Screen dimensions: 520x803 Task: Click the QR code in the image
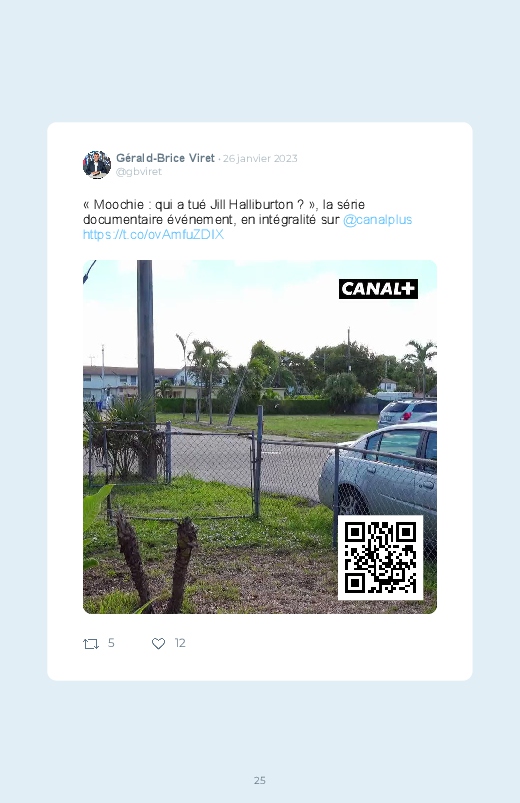(380, 557)
